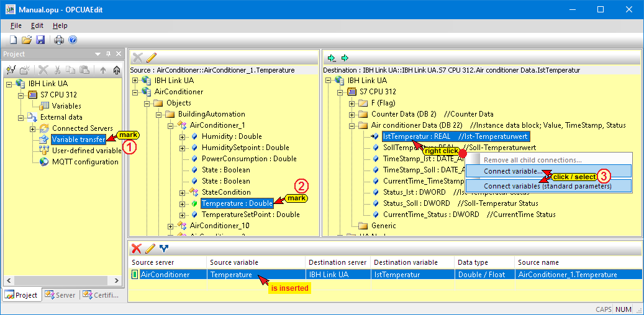This screenshot has height=315, width=644.
Task: Collapse IBH Link UA node in Project tree
Action: tap(9, 84)
